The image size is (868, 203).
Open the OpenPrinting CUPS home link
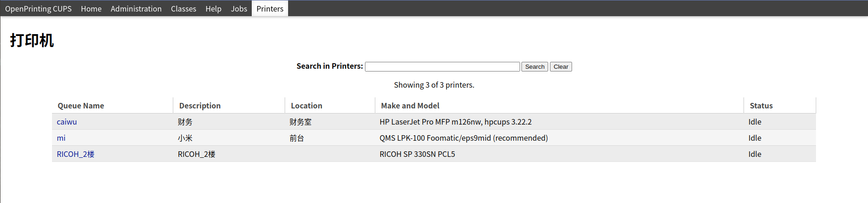(x=38, y=9)
